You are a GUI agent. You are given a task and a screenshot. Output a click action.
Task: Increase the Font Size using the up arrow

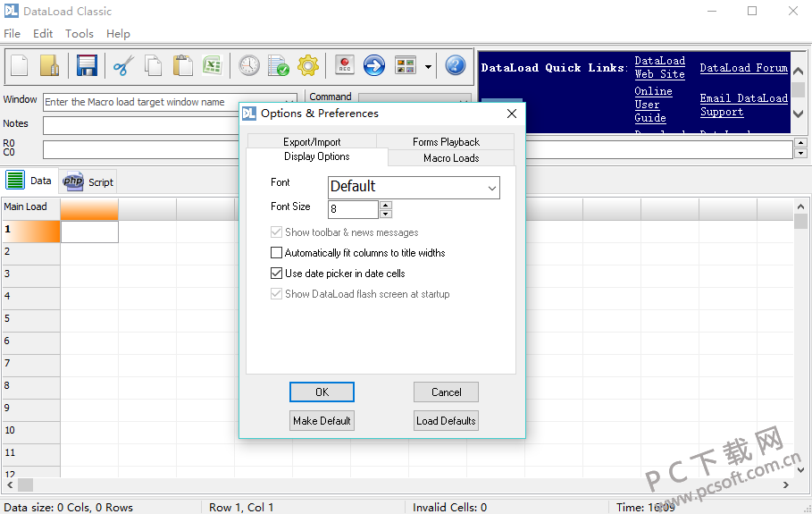[386, 205]
